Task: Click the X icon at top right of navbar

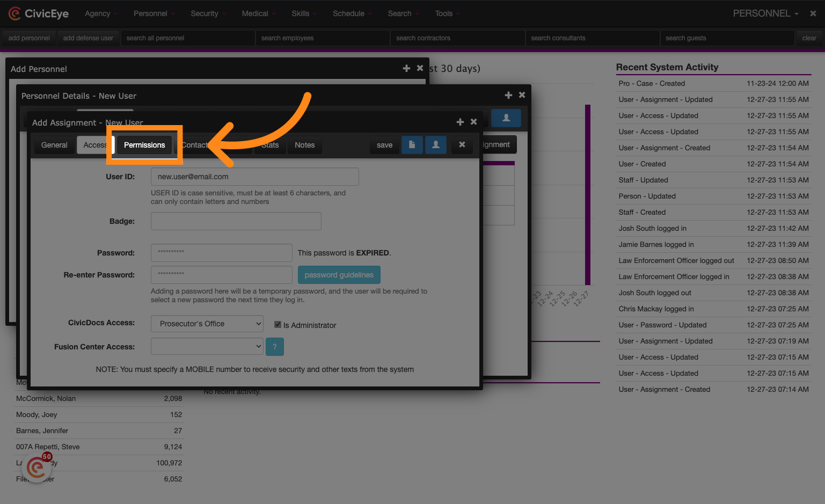Action: point(813,13)
